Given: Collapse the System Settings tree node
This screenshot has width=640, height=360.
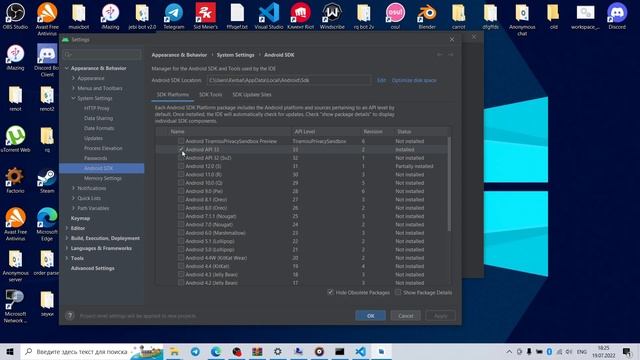Looking at the screenshot, I should tap(73, 98).
